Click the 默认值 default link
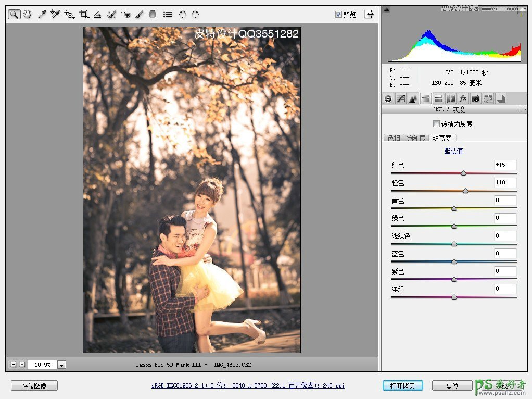Screen dimensions: 532x399 click(453, 151)
